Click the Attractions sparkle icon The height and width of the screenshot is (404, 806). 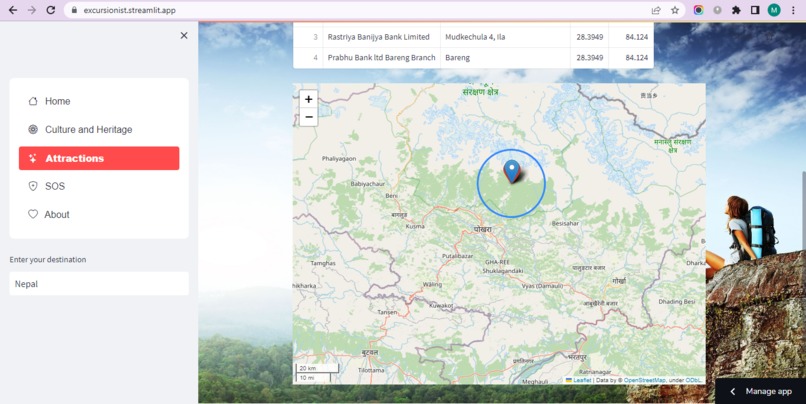coord(33,158)
